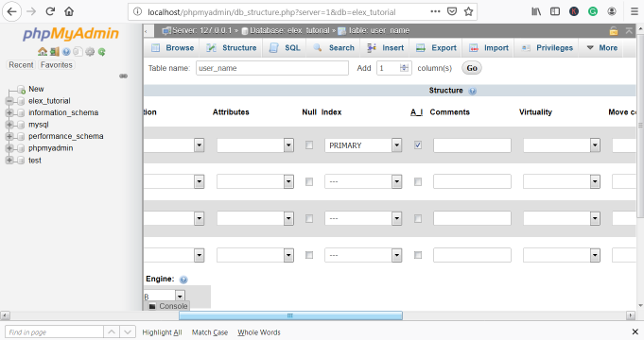Toggle Null checkbox in PRIMARY row
644x340 pixels.
(x=309, y=145)
